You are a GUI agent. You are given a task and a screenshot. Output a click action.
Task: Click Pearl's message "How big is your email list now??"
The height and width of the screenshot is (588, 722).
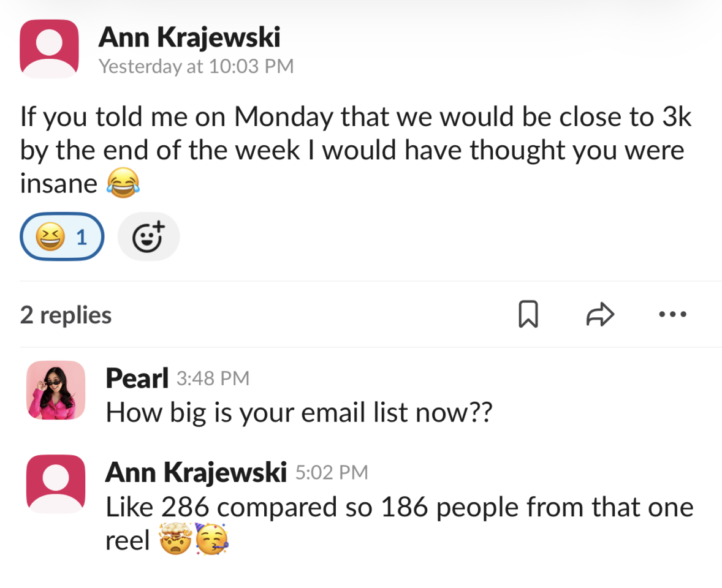tap(298, 412)
